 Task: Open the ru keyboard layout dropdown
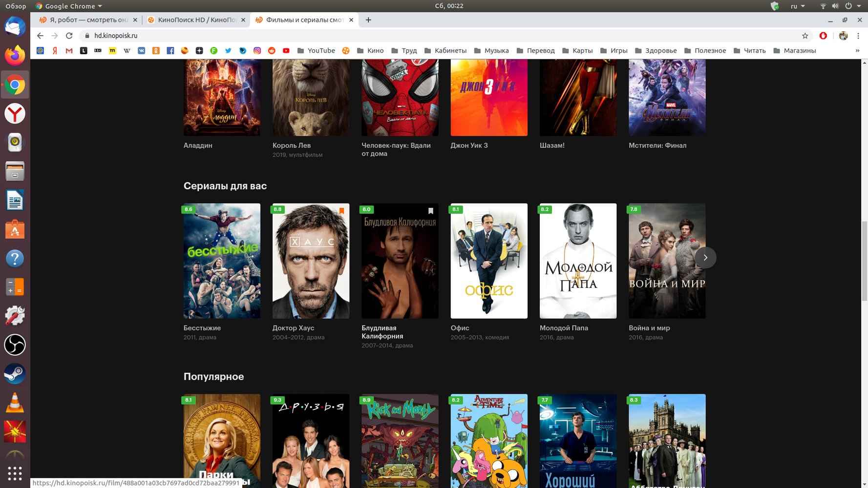[x=797, y=6]
